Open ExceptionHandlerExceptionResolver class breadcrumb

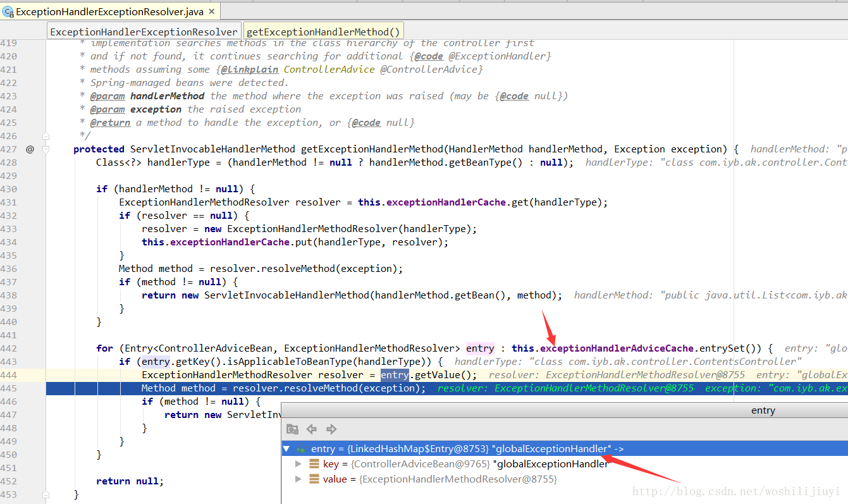tap(144, 32)
